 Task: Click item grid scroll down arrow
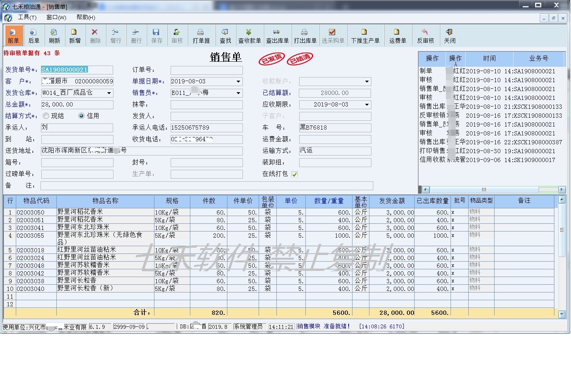pyautogui.click(x=562, y=314)
